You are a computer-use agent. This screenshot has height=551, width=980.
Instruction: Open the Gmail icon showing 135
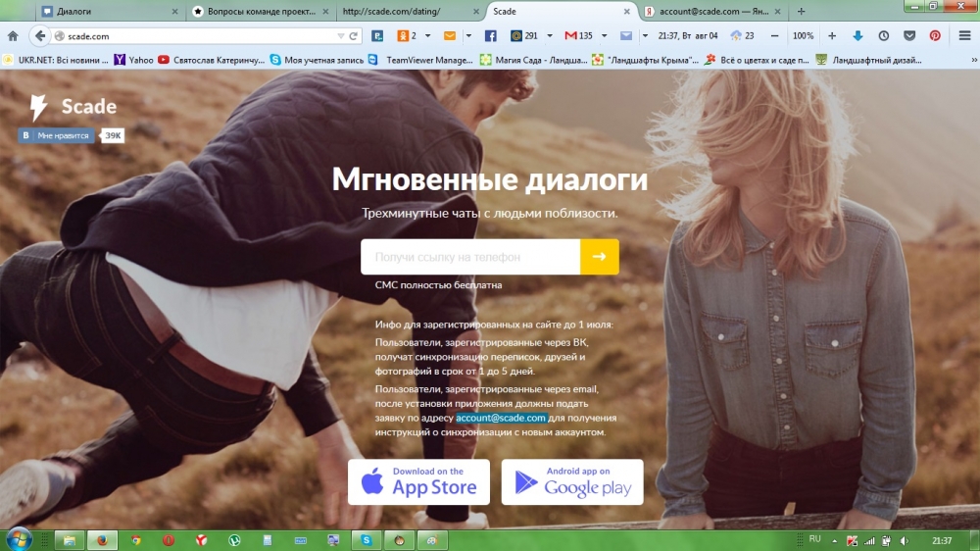click(579, 36)
